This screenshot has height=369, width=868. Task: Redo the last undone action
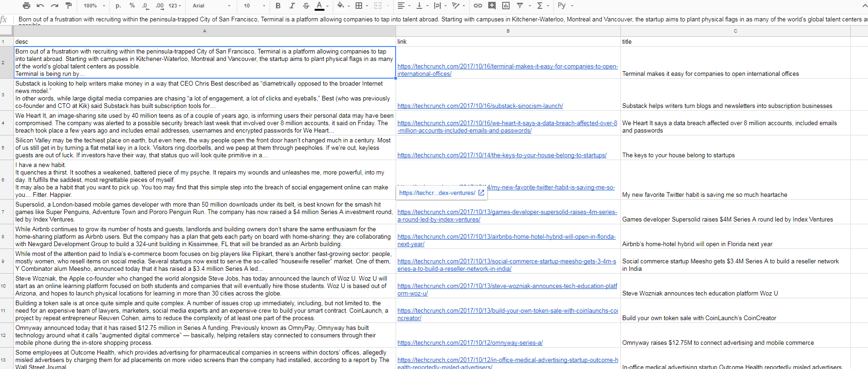(54, 6)
